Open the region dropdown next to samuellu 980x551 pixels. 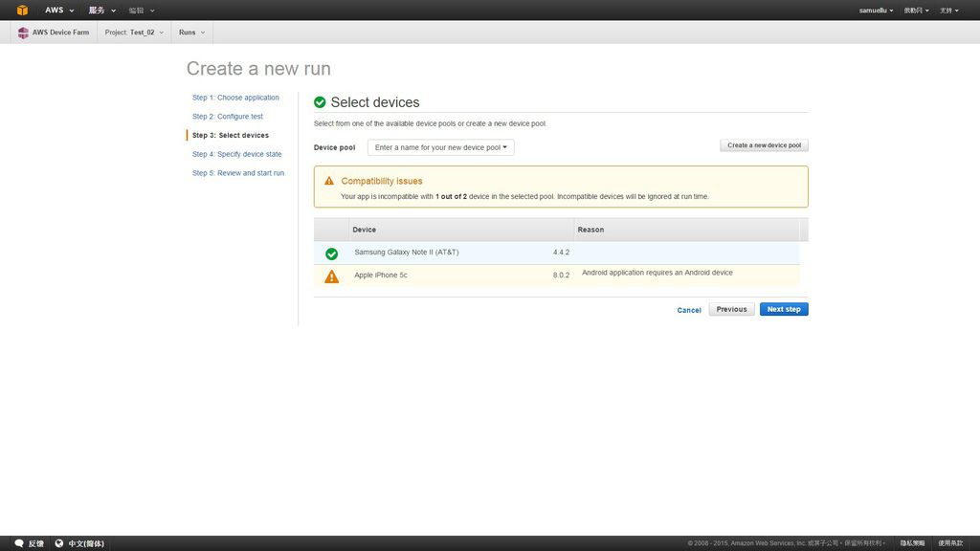916,11
